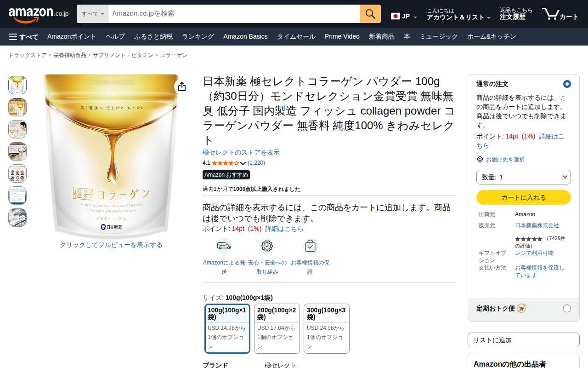Open ランキング nav item

coord(198,37)
